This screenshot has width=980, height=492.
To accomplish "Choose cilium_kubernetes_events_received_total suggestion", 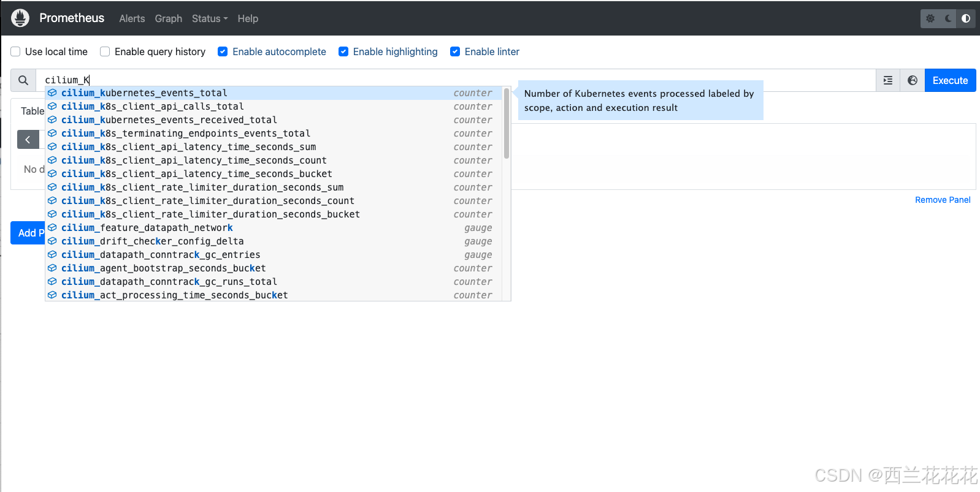I will (x=274, y=120).
